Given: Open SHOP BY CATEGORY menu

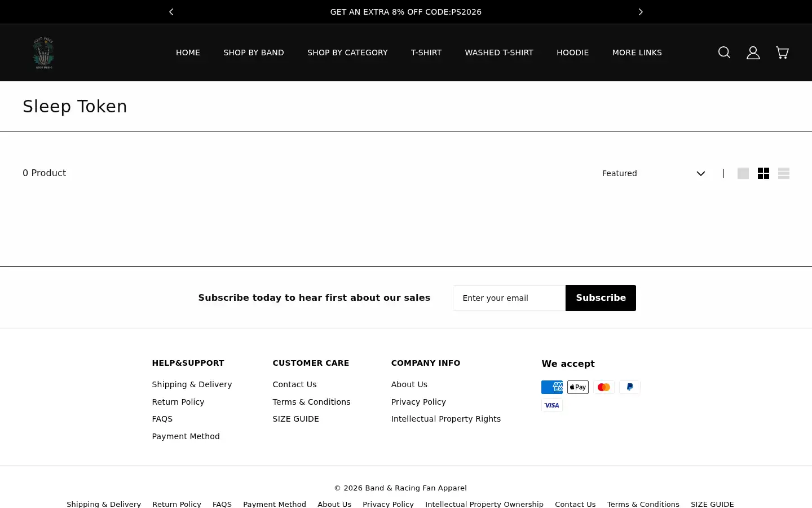Looking at the screenshot, I should pyautogui.click(x=347, y=52).
